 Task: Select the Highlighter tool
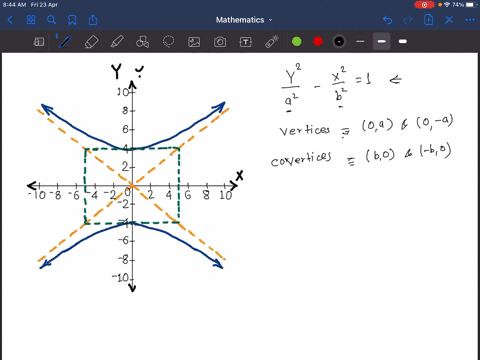pos(117,42)
